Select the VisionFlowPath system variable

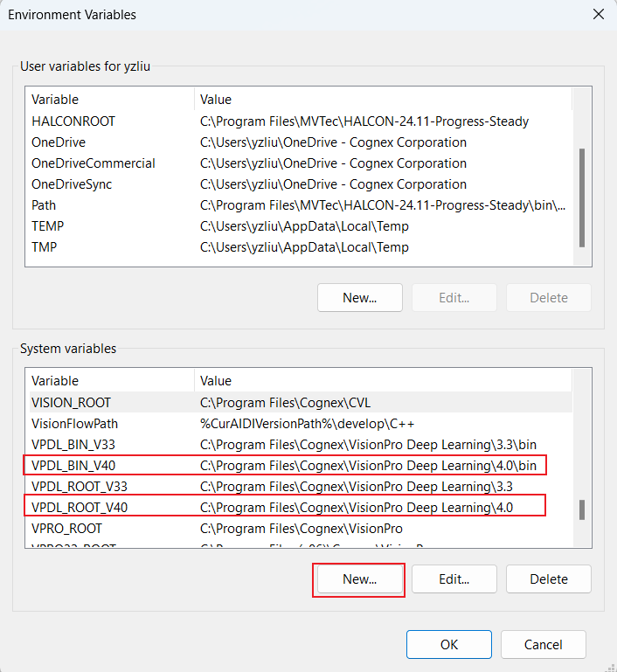[301, 424]
